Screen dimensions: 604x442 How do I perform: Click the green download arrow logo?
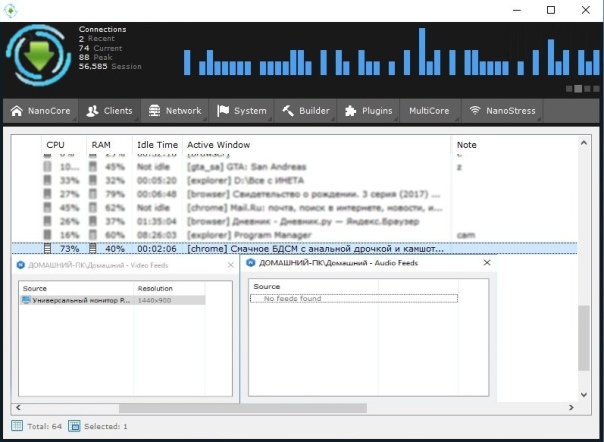tap(39, 54)
